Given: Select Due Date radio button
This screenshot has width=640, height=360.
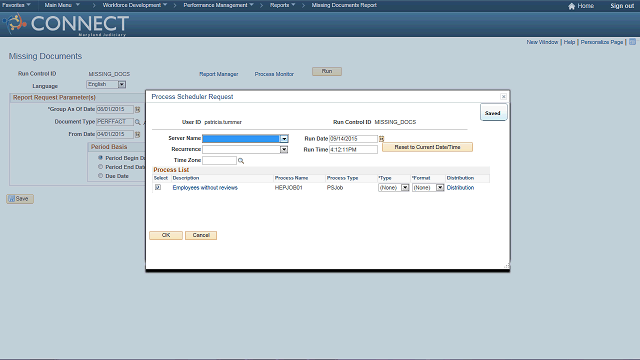Looking at the screenshot, I should [100, 176].
